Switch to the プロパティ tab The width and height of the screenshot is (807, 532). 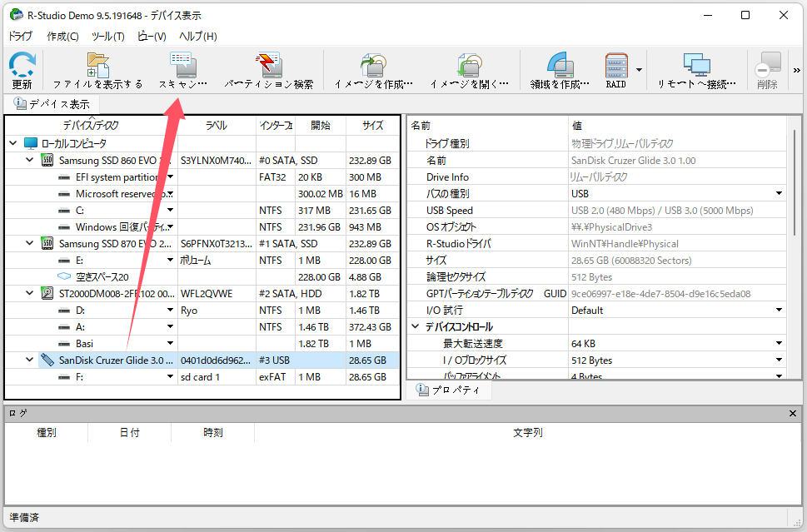click(448, 390)
